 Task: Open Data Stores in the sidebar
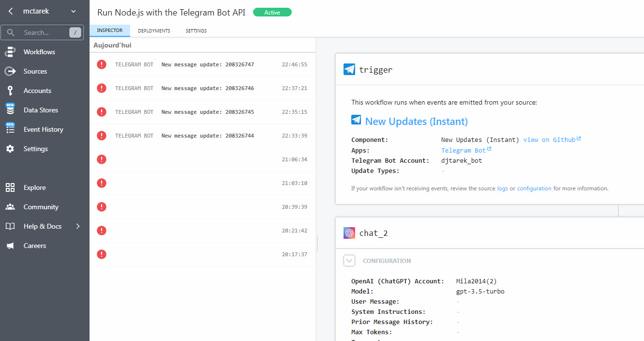41,110
